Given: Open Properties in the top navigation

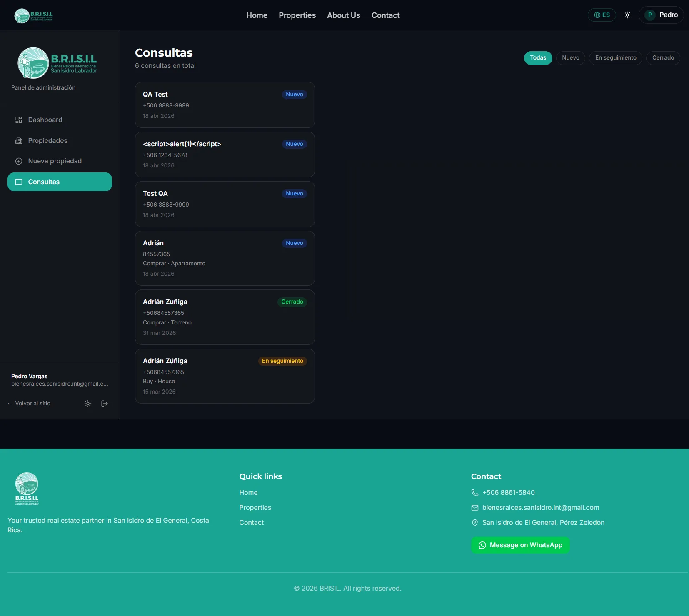Looking at the screenshot, I should 297,15.
